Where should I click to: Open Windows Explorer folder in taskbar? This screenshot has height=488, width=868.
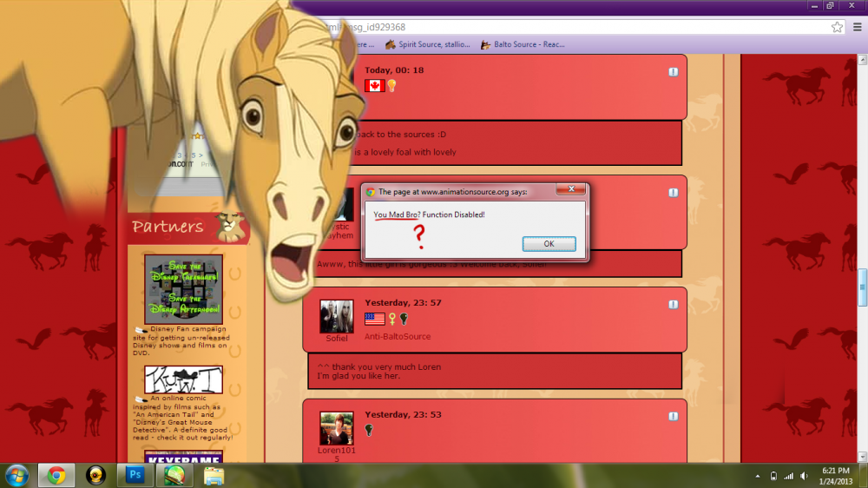click(214, 476)
